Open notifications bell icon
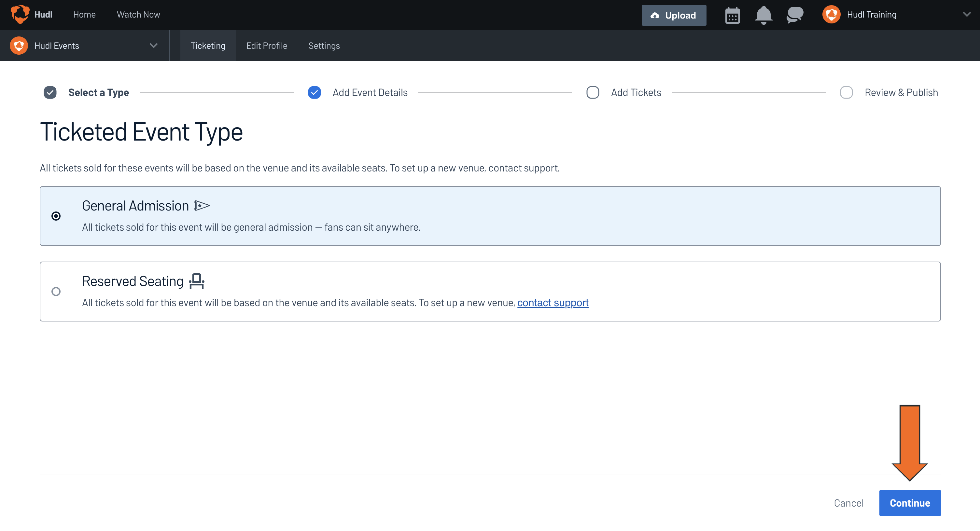The width and height of the screenshot is (980, 531). click(763, 15)
